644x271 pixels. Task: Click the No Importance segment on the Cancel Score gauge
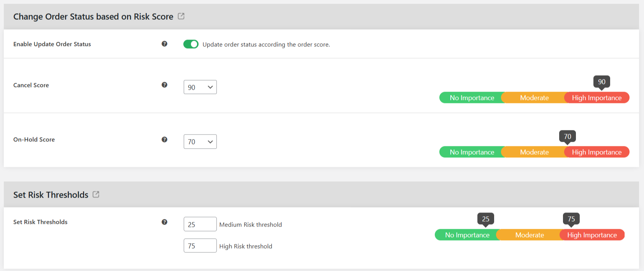(x=472, y=98)
